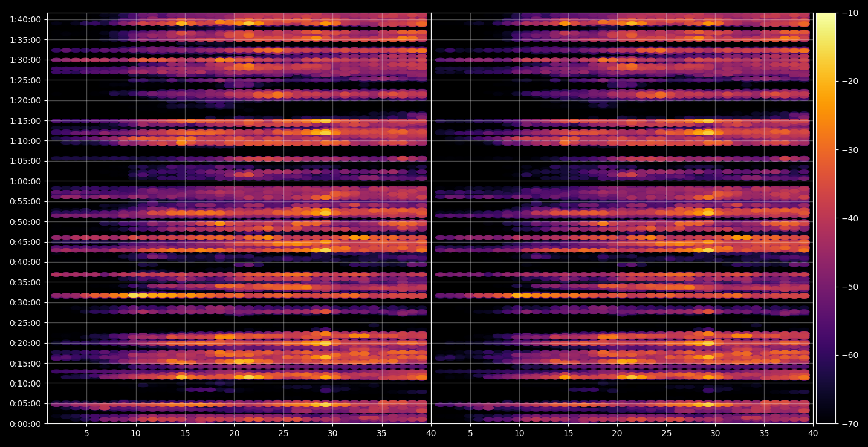Click x-axis label 25 under left heatmap
868x447 pixels.
pyautogui.click(x=283, y=433)
